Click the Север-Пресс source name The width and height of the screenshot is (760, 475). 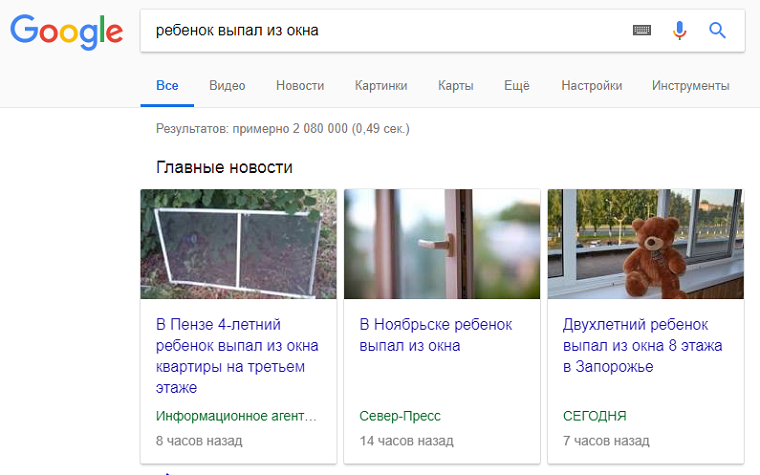(400, 416)
